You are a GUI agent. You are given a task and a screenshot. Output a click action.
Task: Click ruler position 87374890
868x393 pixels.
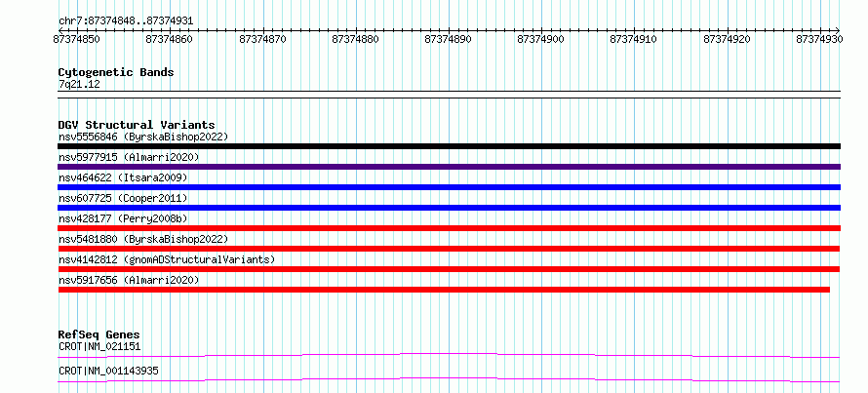tap(448, 39)
